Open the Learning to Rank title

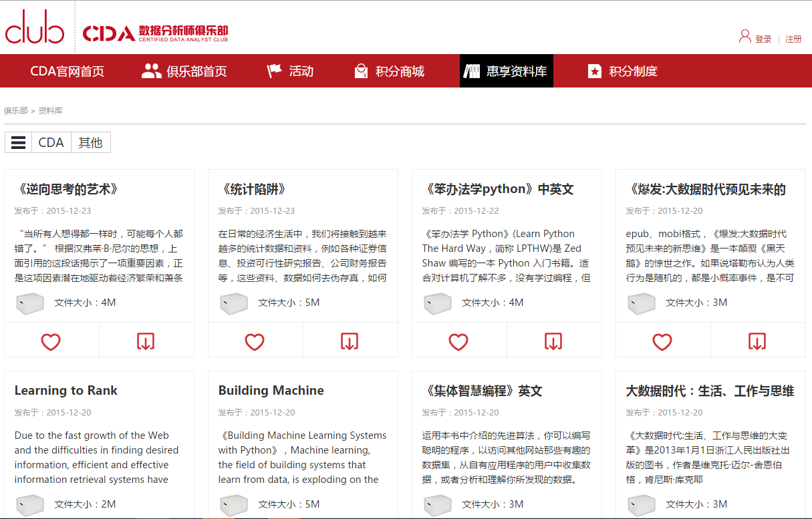(x=66, y=391)
